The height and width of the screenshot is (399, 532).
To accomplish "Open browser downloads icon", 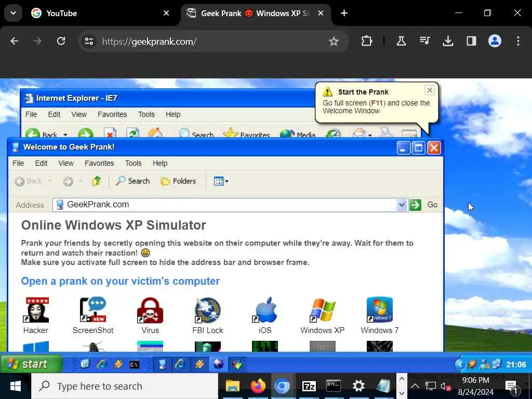I will coord(448,41).
